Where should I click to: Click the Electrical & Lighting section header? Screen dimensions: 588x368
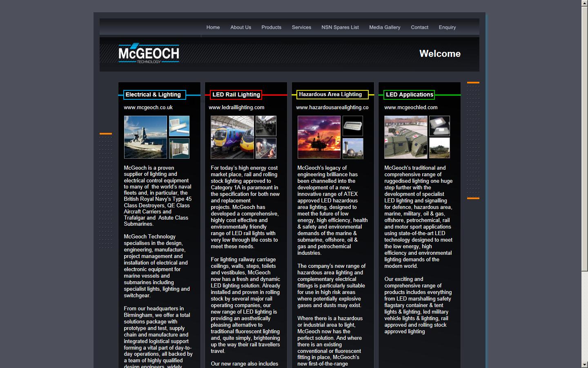click(x=154, y=94)
